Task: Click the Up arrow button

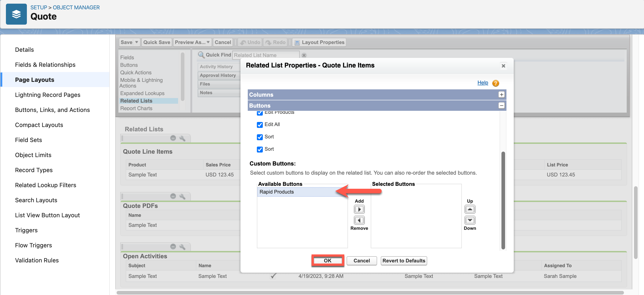Action: (470, 209)
